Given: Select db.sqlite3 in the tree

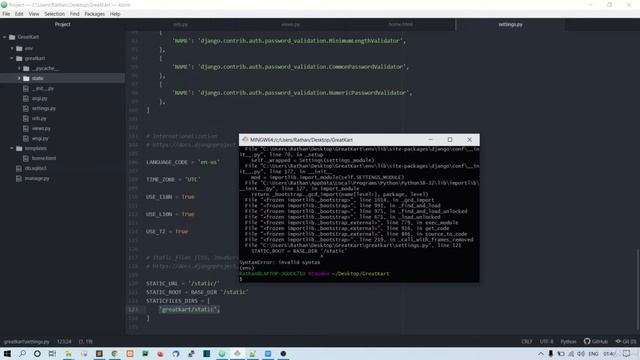Looking at the screenshot, I should click(36, 168).
